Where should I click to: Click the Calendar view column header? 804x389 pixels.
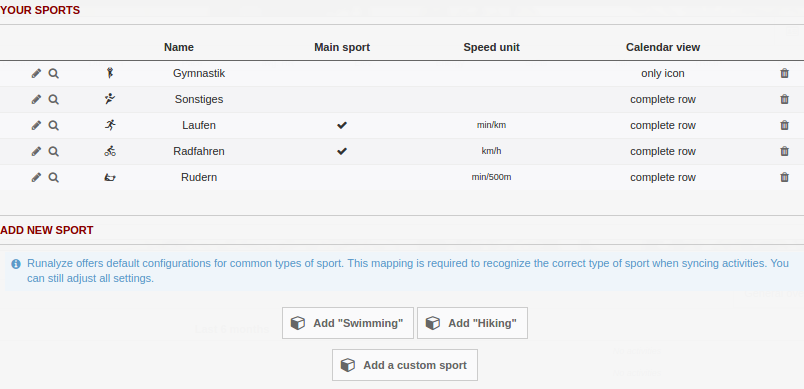click(x=663, y=47)
